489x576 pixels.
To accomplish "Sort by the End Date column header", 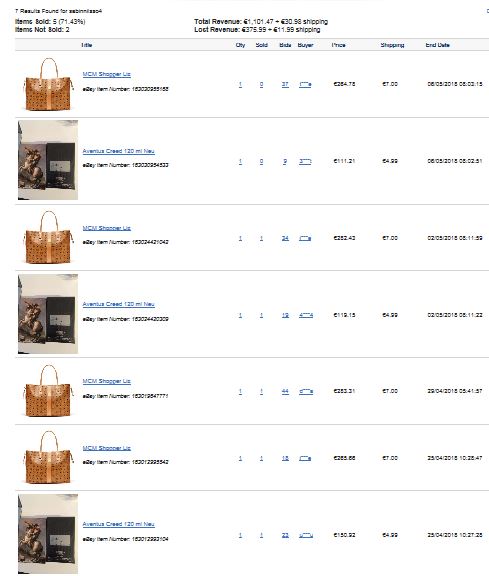I will click(438, 45).
